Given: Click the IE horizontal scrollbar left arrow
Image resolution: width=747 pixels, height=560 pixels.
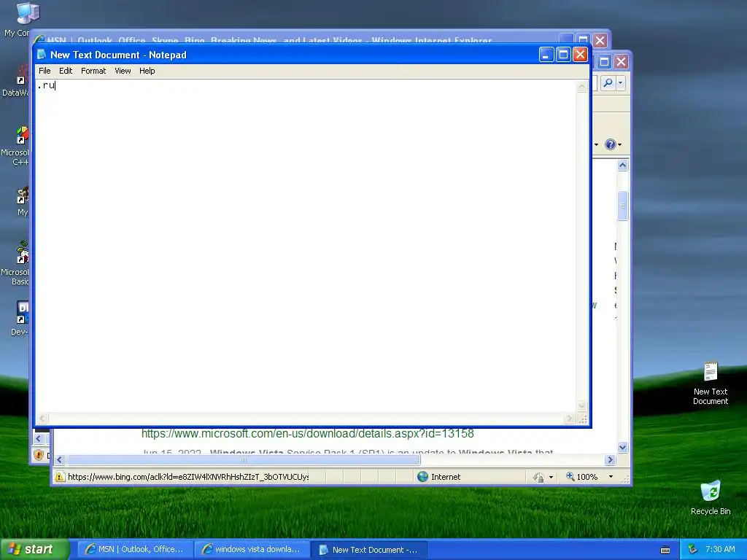Looking at the screenshot, I should tap(59, 459).
